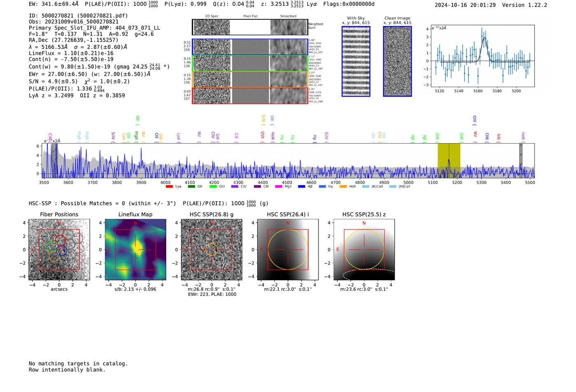Image resolution: width=576 pixels, height=392 pixels.
Task: Select the green-bordered 2D spectrum row
Action: 250,63
